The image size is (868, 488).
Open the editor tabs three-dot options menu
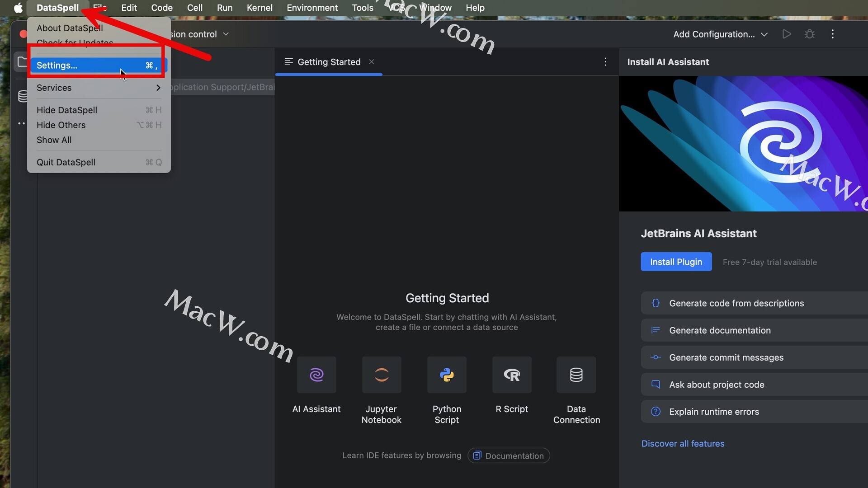coord(605,62)
